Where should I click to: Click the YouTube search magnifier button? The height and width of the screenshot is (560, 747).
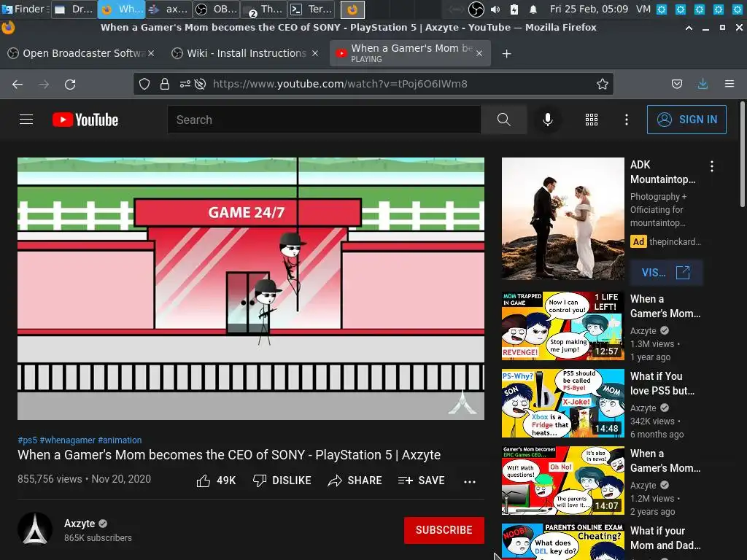(503, 120)
